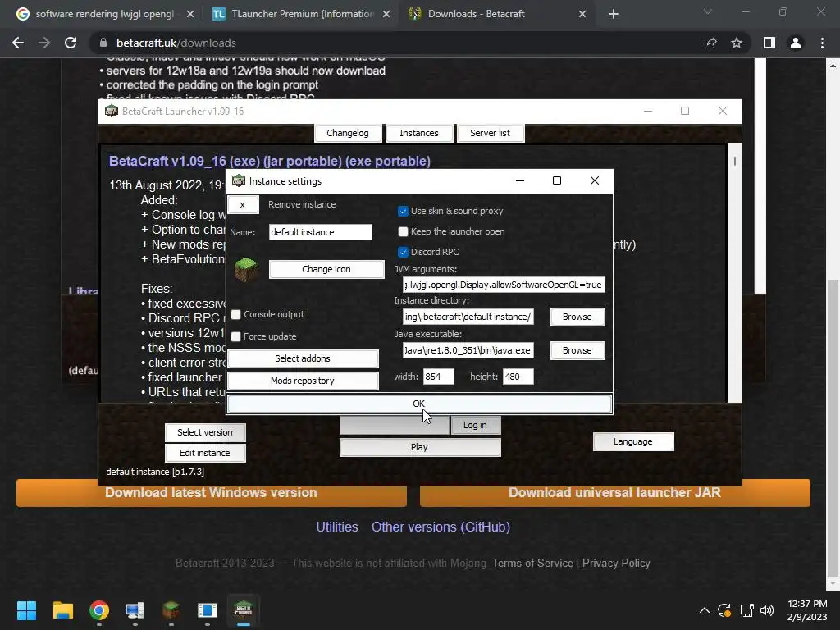Screen dimensions: 840x630
Task: Open the Changelog tab in launcher
Action: [x=348, y=133]
